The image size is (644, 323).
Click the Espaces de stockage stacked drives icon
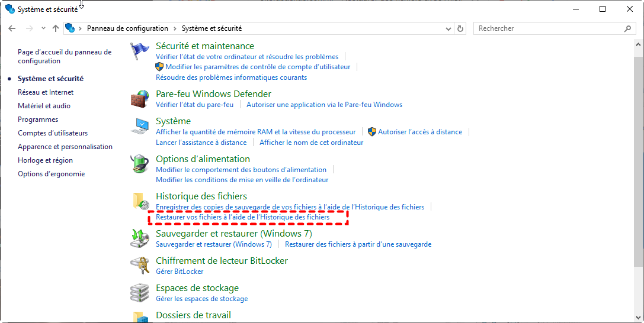point(140,293)
